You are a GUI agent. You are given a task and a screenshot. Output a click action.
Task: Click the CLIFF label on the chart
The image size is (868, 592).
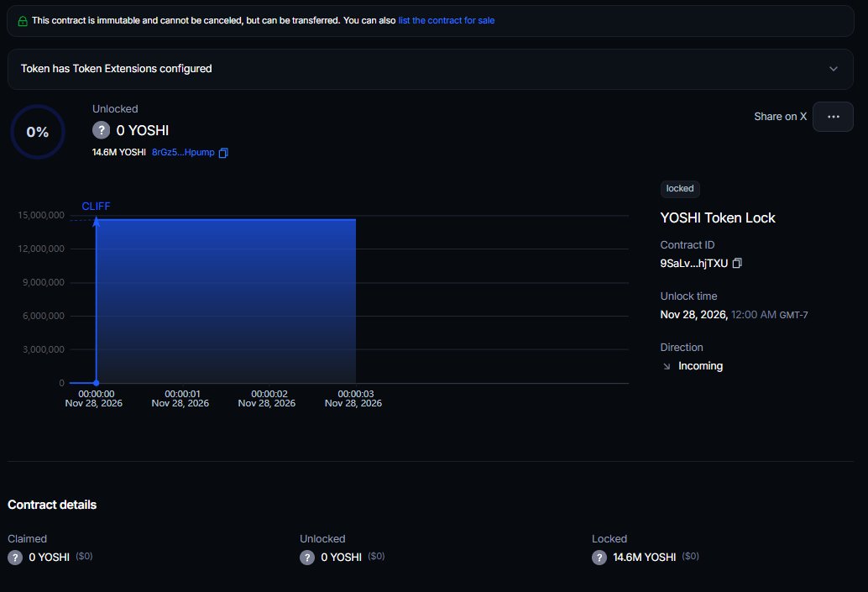96,206
